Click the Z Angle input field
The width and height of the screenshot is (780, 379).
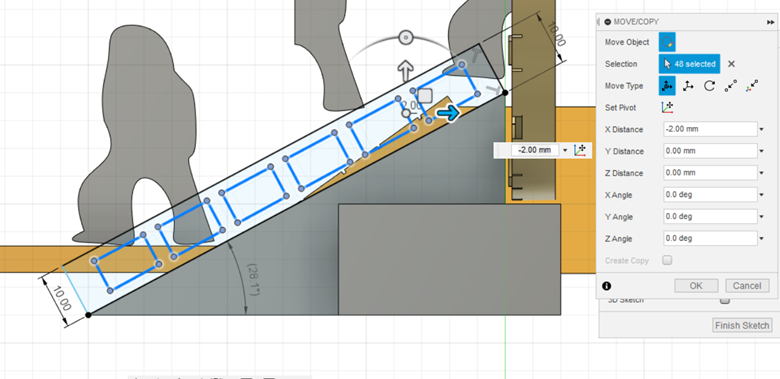point(710,239)
